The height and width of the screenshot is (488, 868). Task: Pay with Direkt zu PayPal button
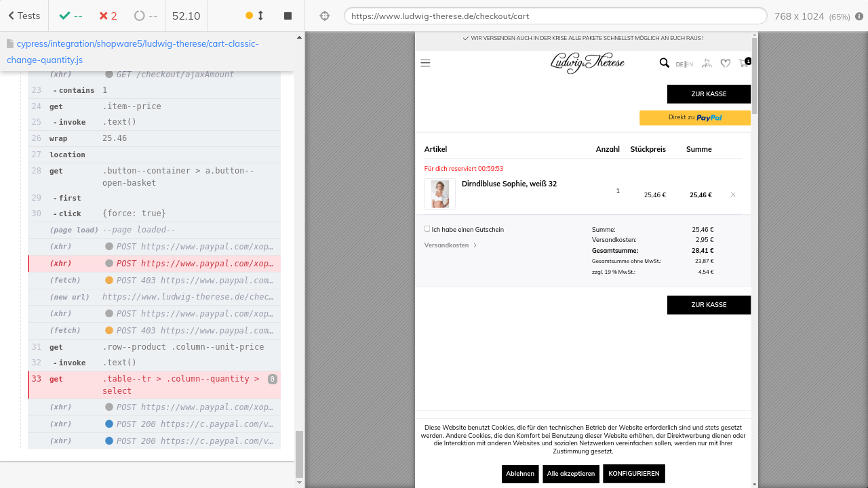[x=694, y=118]
